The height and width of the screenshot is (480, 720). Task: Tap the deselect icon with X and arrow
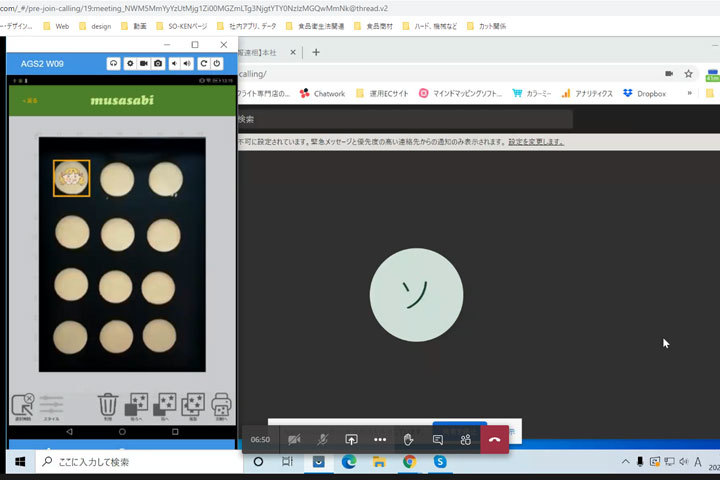[x=23, y=407]
